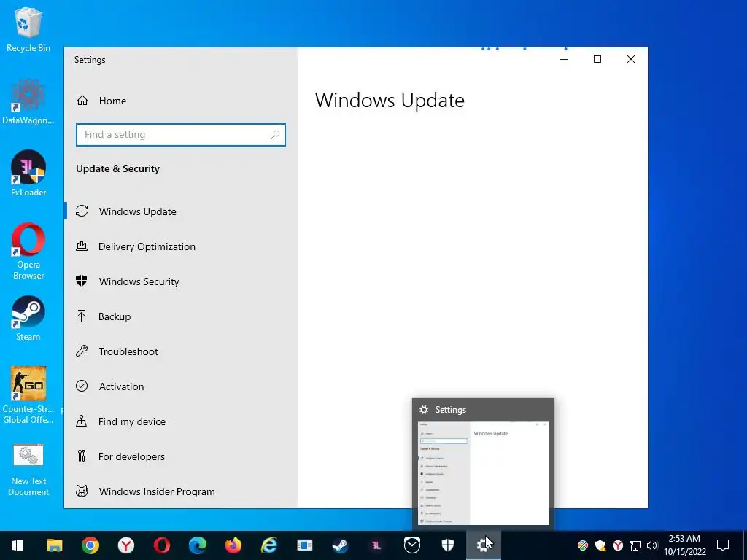Viewport: 747px width, 560px height.
Task: Open File Explorer from taskbar
Action: tap(54, 545)
